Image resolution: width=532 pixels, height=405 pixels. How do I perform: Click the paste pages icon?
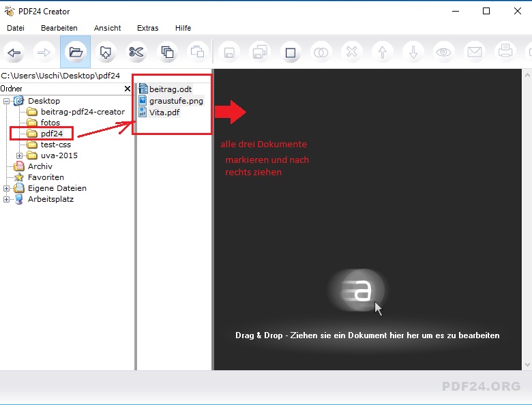point(198,52)
